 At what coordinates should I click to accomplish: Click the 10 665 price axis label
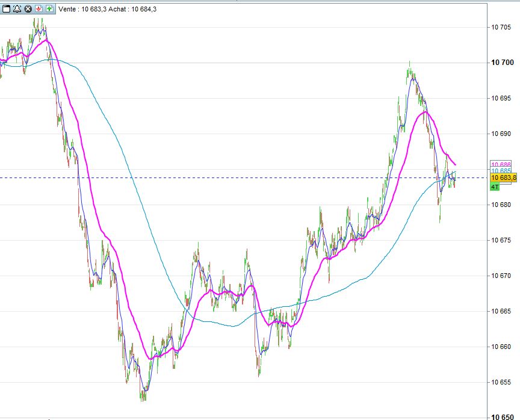[501, 311]
